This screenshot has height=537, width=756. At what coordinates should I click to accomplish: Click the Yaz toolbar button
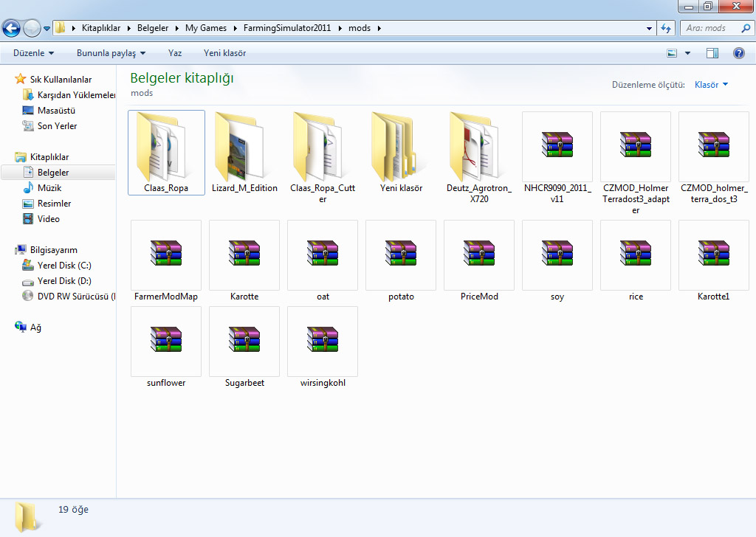tap(175, 53)
